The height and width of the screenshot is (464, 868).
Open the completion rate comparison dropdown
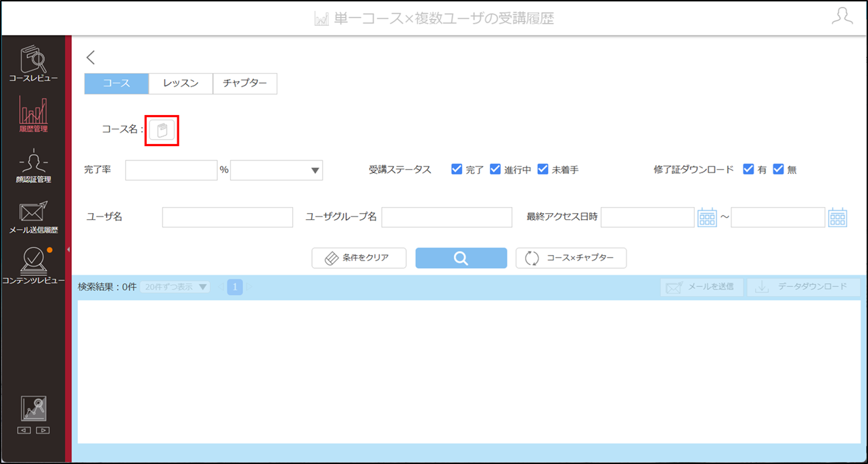click(277, 170)
